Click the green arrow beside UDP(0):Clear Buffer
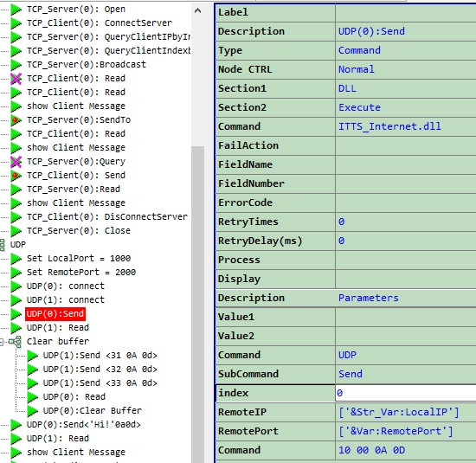Image resolution: width=476 pixels, height=463 pixels. (x=32, y=411)
